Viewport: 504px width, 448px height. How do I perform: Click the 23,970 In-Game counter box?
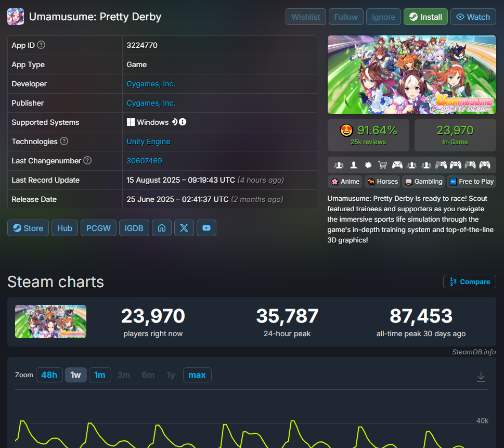pyautogui.click(x=455, y=135)
